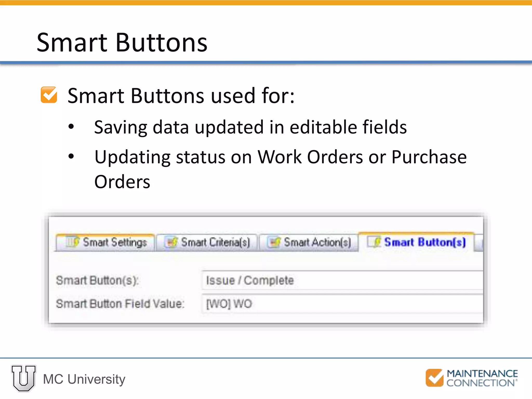Screen dimensions: 532x399
Task: Click the 'Smart Button(s):' field label
Action: [97, 281]
